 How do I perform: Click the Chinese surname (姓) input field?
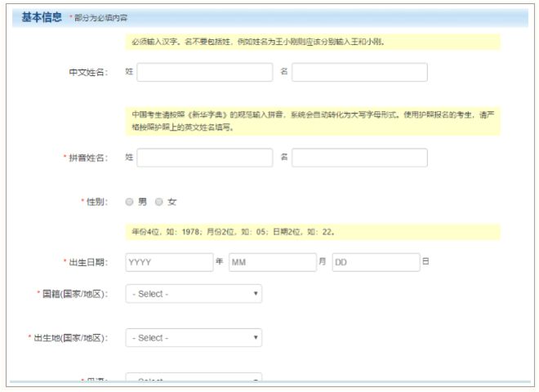(x=204, y=72)
